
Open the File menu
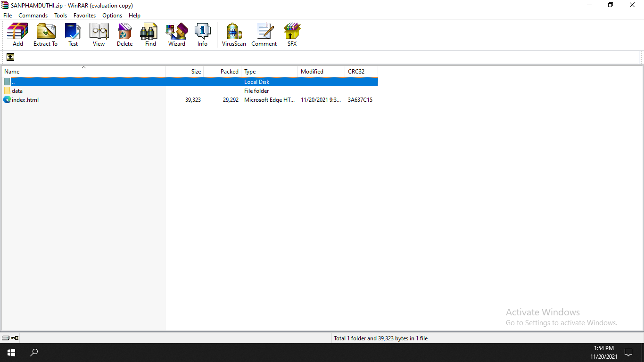8,16
